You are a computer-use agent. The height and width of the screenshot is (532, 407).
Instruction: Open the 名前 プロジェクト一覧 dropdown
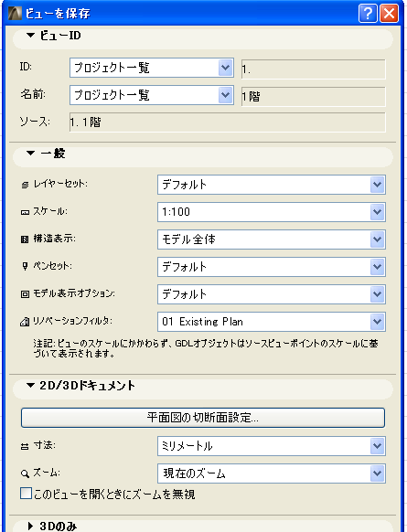[x=152, y=95]
